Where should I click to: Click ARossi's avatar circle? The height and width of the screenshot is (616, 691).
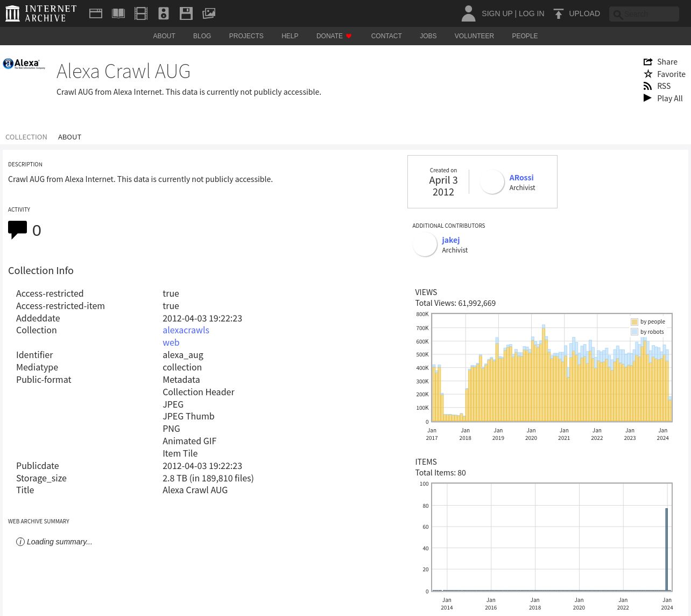coord(492,182)
